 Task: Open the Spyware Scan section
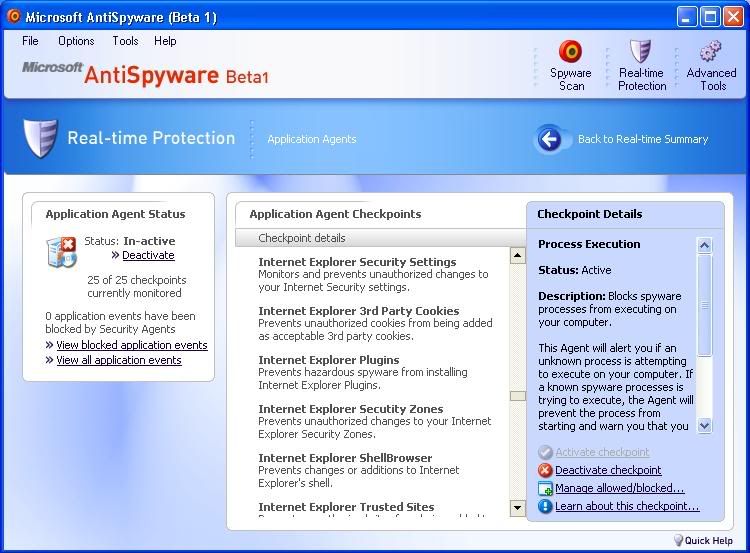571,66
